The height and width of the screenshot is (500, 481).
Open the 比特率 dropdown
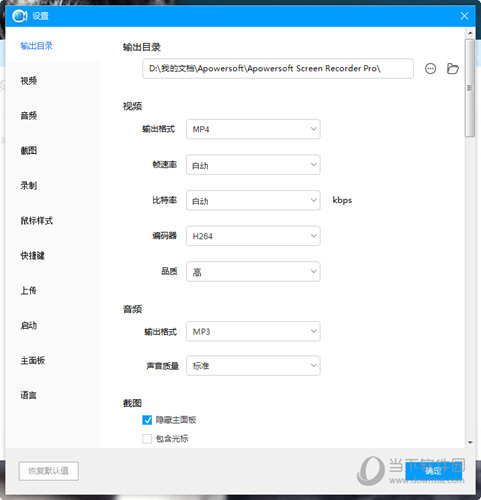click(x=253, y=200)
